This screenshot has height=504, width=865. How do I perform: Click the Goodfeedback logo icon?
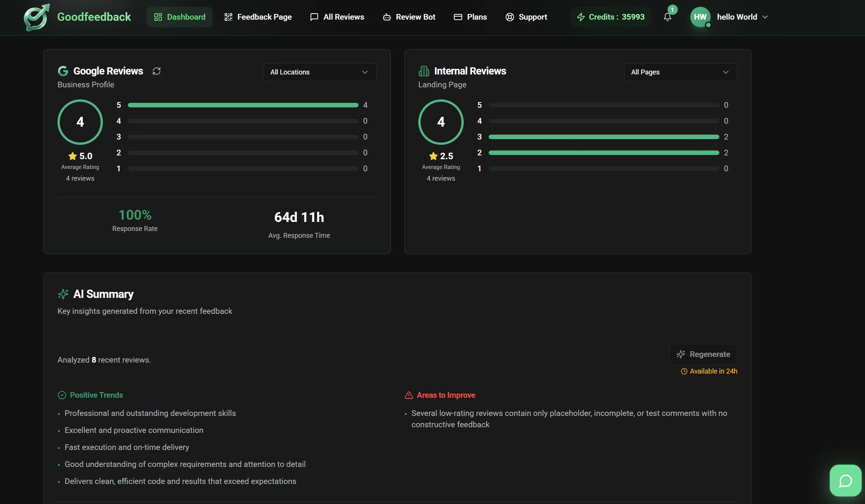pyautogui.click(x=37, y=17)
